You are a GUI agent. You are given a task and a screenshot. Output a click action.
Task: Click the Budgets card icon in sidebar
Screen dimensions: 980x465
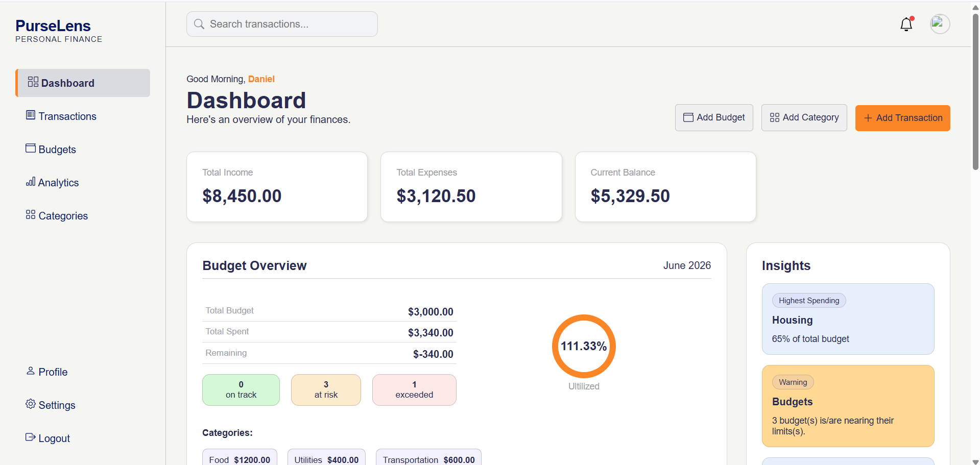[31, 148]
